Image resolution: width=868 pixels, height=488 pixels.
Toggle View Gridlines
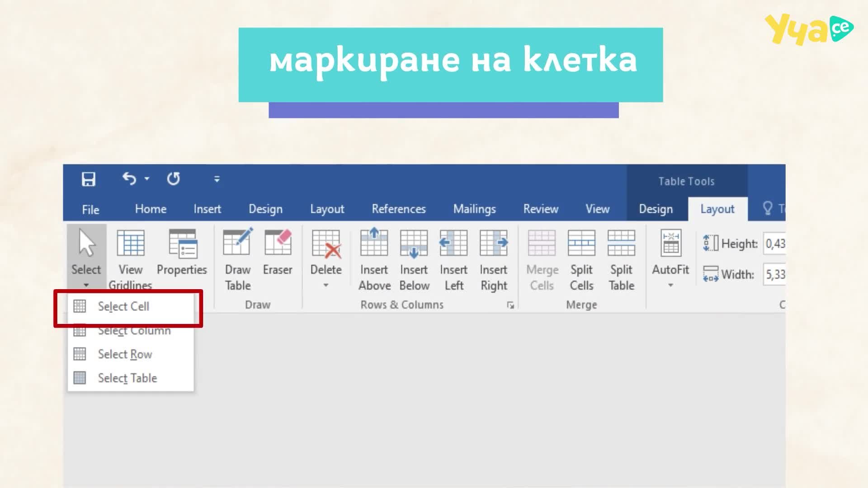[x=130, y=259]
